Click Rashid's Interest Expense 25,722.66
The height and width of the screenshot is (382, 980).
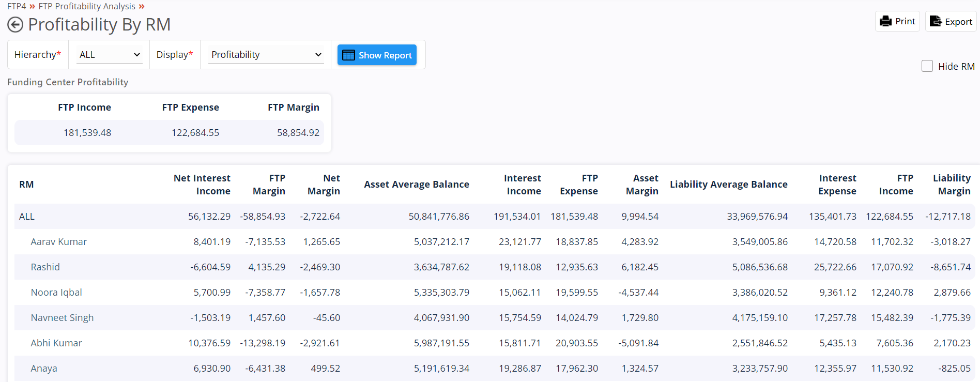(835, 267)
